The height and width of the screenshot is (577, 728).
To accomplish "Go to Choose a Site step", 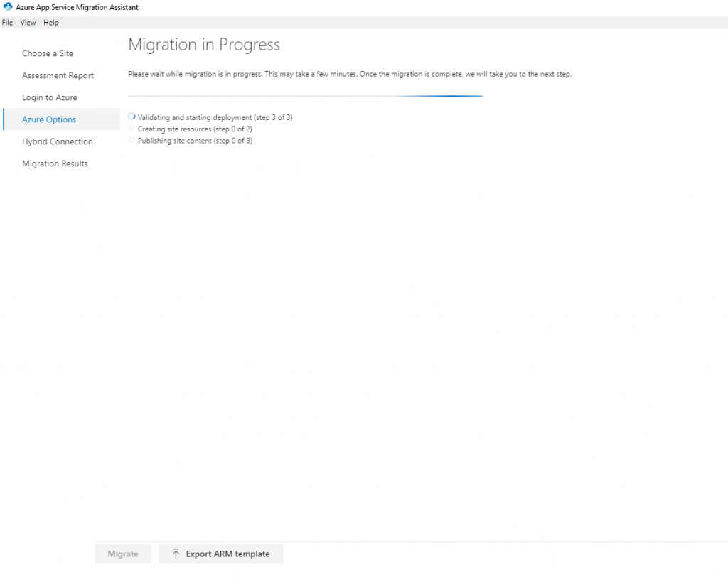I will tap(48, 53).
